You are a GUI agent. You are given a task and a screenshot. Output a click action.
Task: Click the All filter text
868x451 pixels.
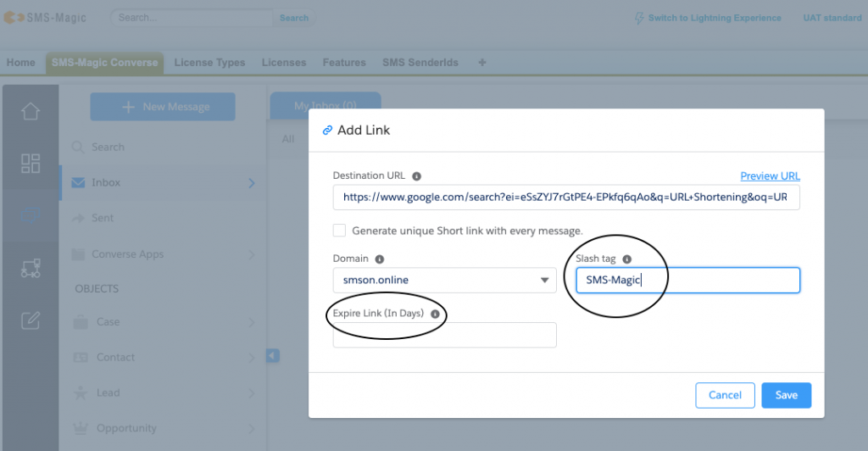[288, 139]
